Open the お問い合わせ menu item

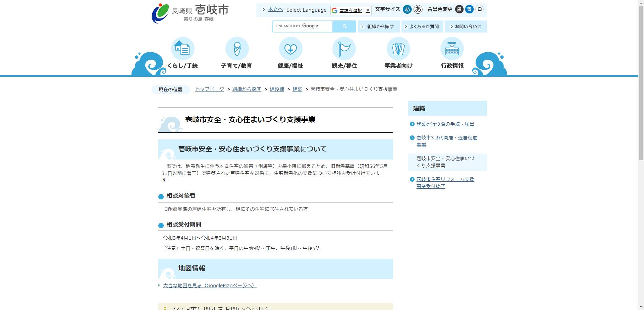click(x=466, y=26)
